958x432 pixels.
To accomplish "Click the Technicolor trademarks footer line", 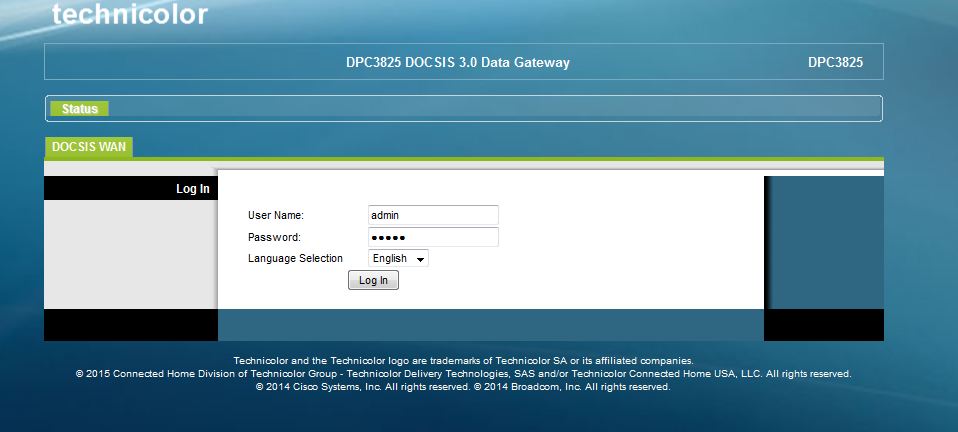I will tap(463, 361).
